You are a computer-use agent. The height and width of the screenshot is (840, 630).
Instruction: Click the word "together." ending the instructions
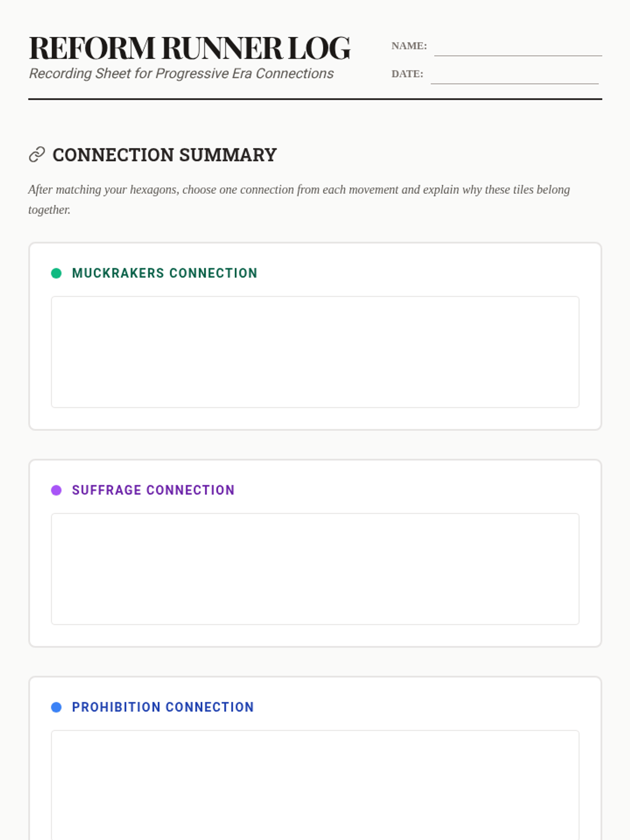[49, 210]
